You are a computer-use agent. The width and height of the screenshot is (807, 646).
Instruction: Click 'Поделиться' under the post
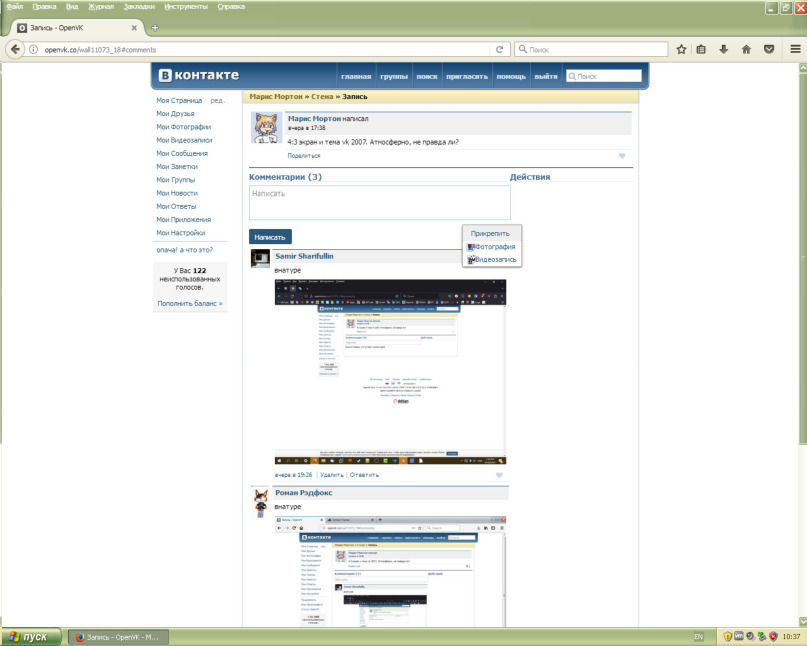[304, 155]
